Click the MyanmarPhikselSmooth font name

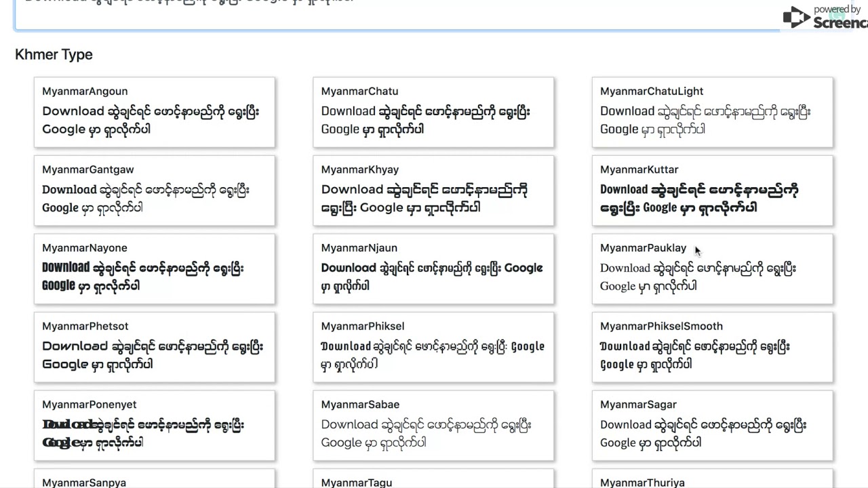662,326
